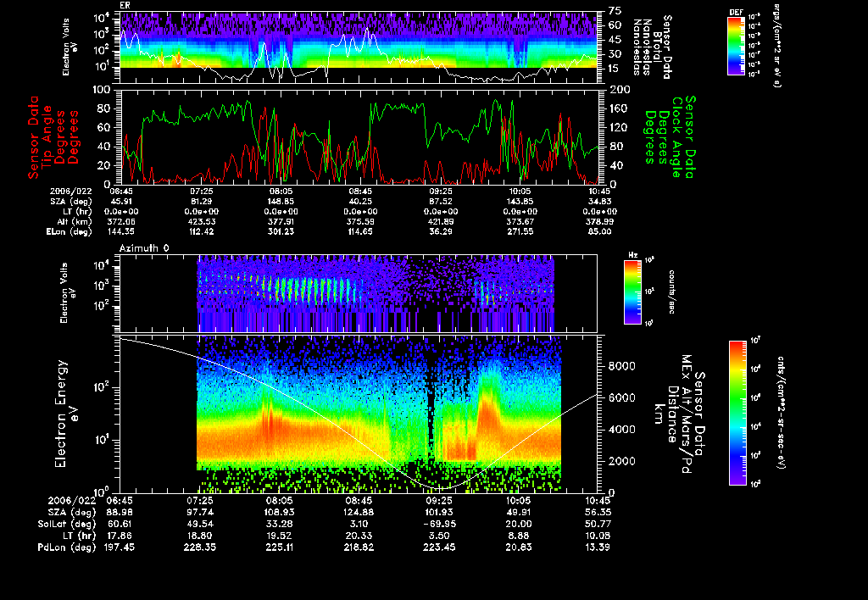Image resolution: width=868 pixels, height=600 pixels.
Task: Click the Hz counts/sec color bar
Action: (632, 292)
